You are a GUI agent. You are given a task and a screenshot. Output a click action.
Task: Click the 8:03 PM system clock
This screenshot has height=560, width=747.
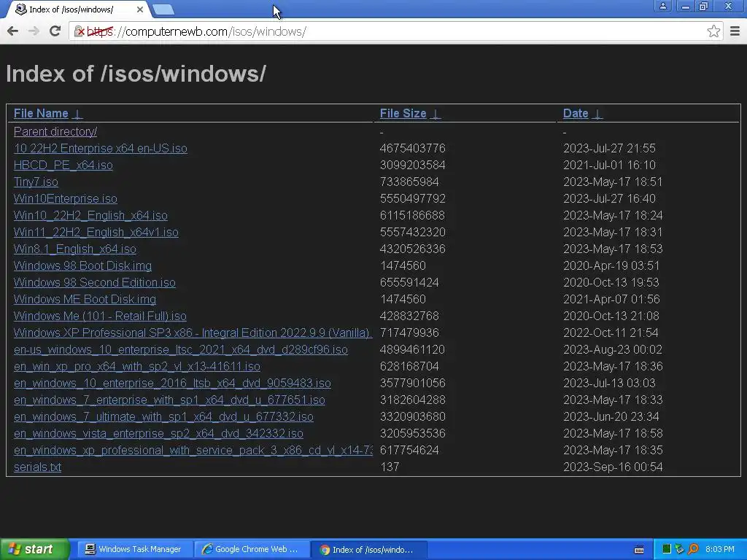pyautogui.click(x=720, y=550)
